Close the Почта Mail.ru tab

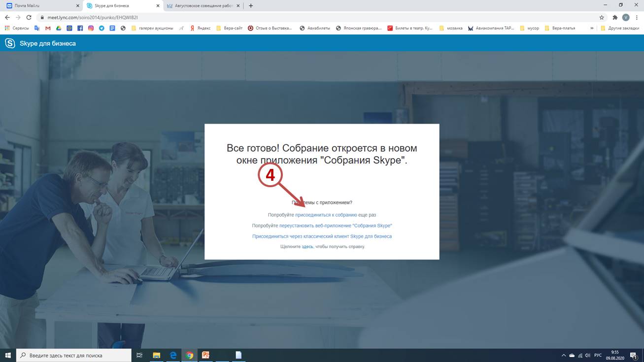78,6
